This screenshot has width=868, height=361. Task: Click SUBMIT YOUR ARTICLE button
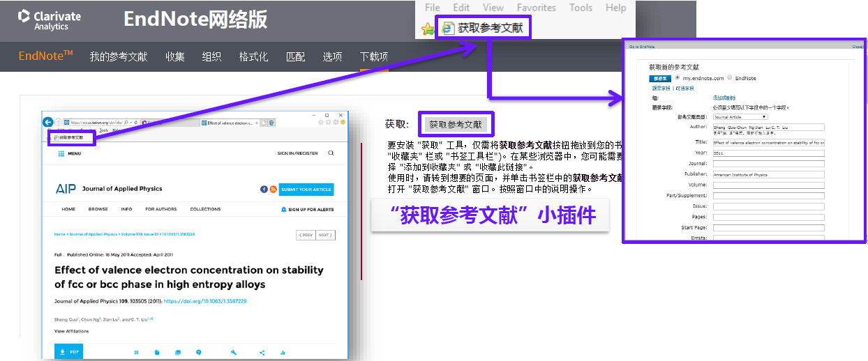[x=306, y=190]
